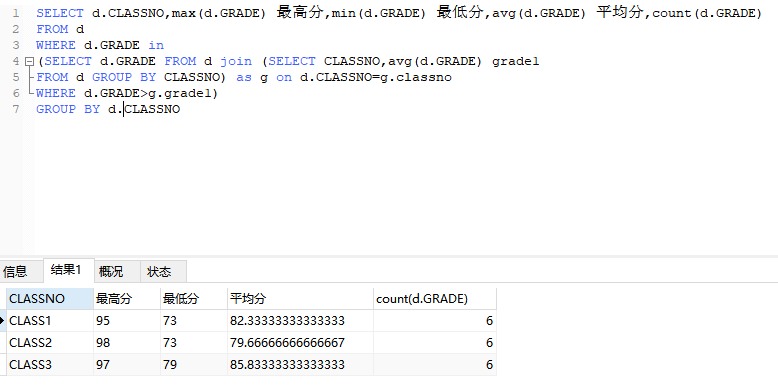
Task: Select the 最高分 column header
Action: pos(127,299)
